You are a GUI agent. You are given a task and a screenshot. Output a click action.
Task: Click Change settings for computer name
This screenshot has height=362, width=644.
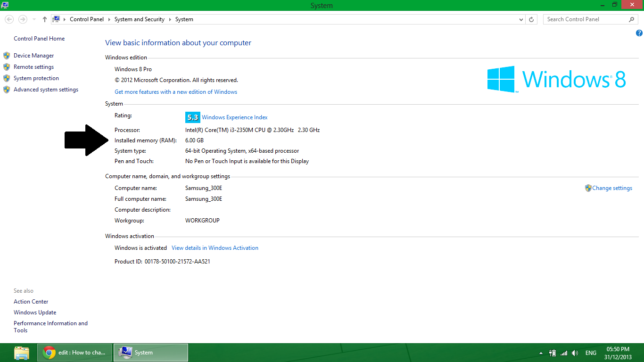[611, 188]
